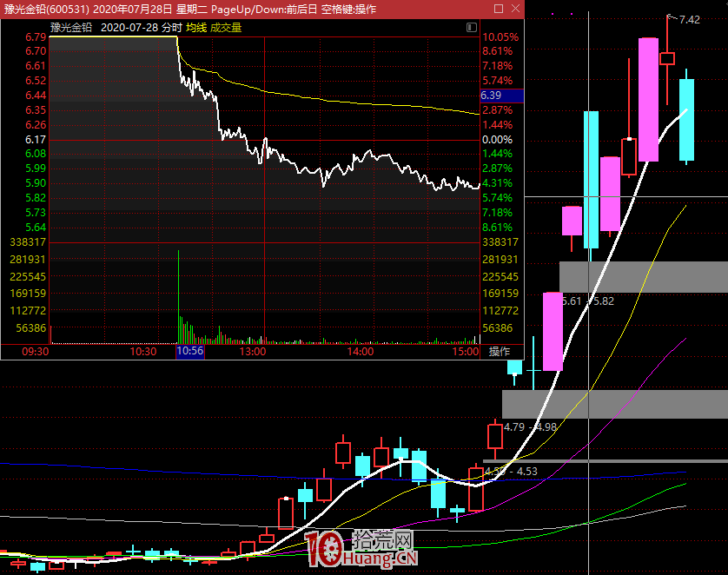Screen dimensions: 728x575
Task: Click the cyan candlestick at the far right
Action: (686, 119)
